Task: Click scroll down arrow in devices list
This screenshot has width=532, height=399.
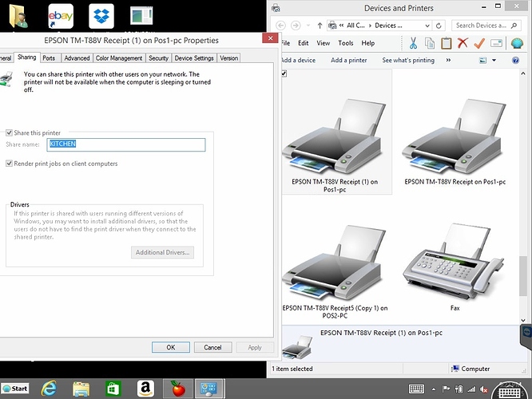Action: tap(523, 320)
